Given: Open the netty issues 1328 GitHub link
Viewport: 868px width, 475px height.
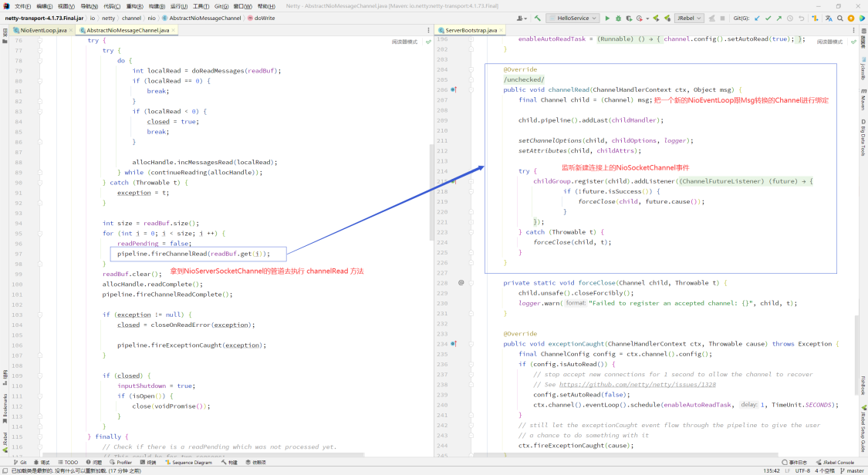Looking at the screenshot, I should click(x=637, y=384).
